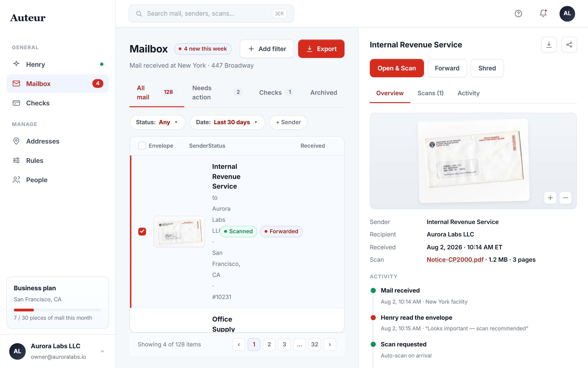
Task: Click the Received column header
Action: (312, 146)
